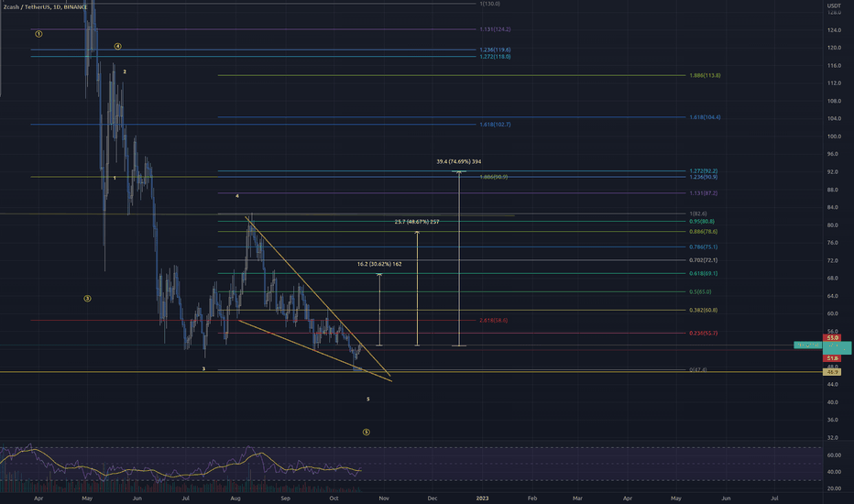
Task: Click the 1.618(102.7) Fibonacci level label
Action: pyautogui.click(x=495, y=125)
